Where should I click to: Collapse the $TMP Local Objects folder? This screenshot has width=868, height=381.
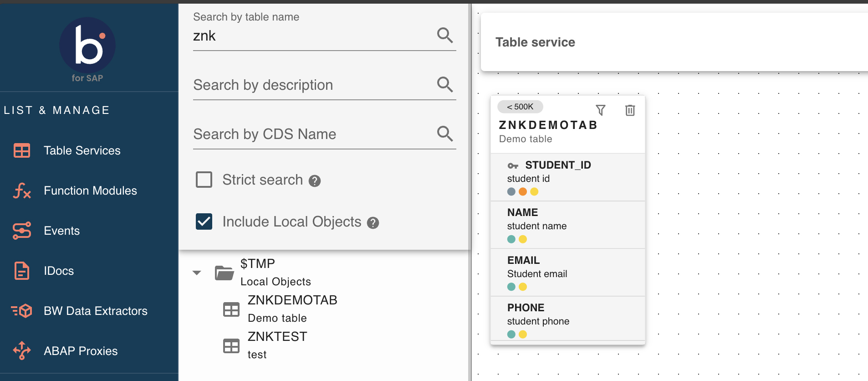coord(197,273)
